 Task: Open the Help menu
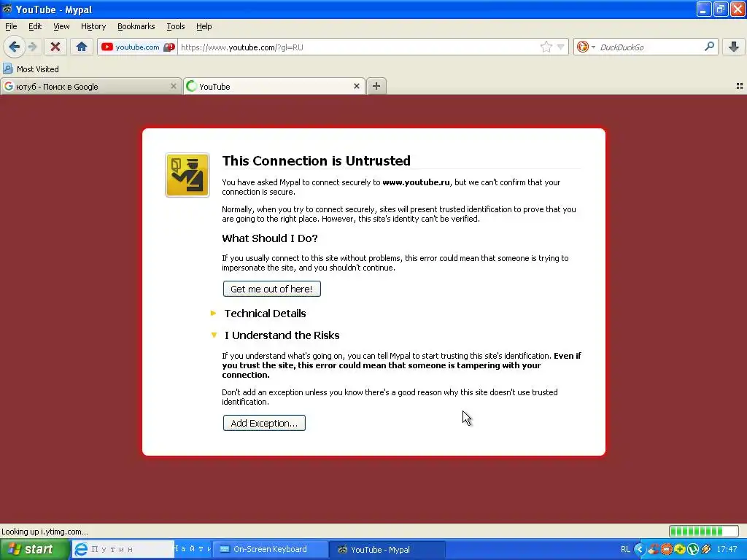(204, 26)
